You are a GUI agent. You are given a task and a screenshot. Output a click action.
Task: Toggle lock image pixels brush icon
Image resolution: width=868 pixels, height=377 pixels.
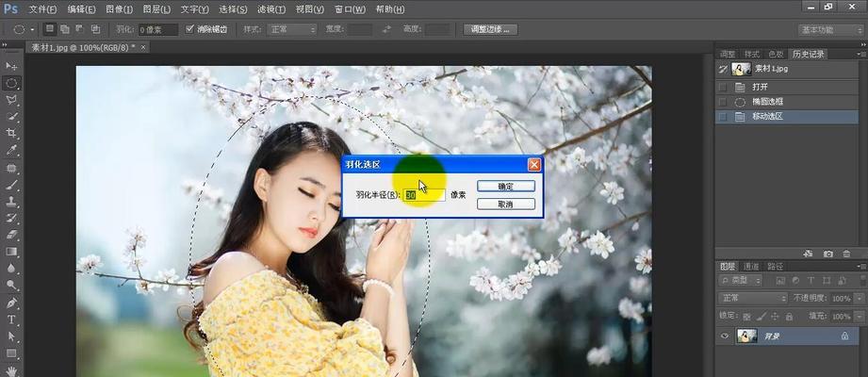[762, 317]
